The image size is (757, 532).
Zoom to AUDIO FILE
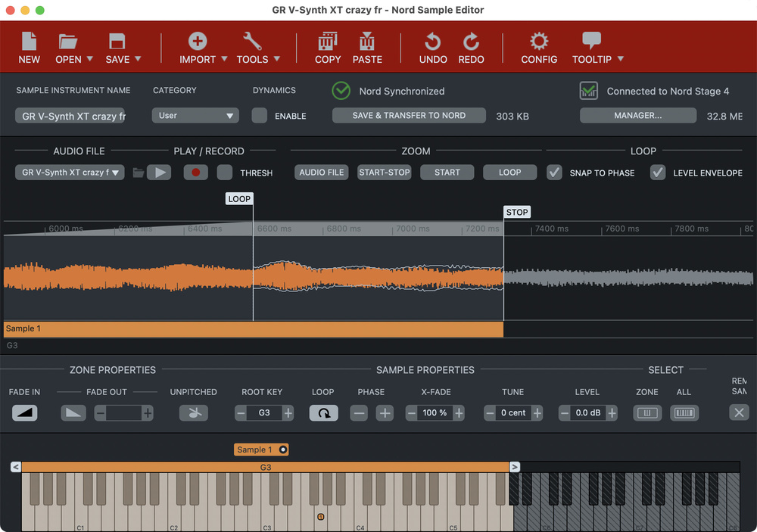pos(322,173)
